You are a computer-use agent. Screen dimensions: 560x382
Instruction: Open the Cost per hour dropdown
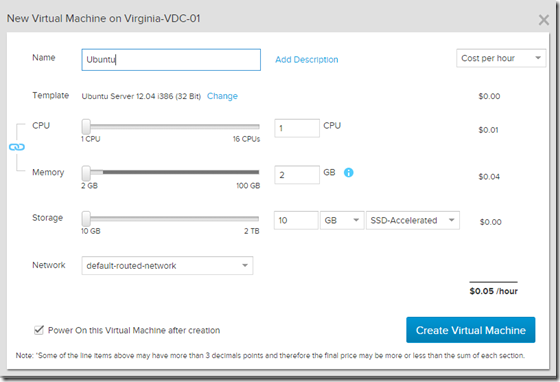tap(501, 58)
